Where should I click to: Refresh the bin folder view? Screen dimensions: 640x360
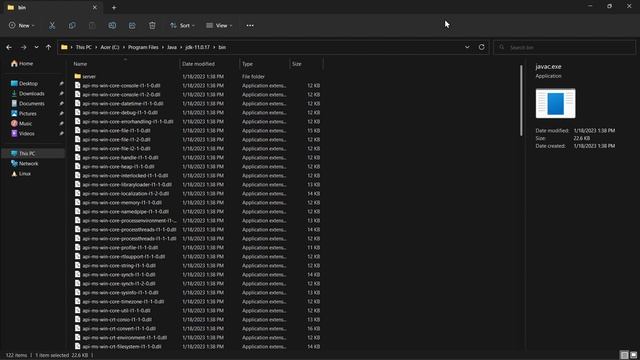click(x=482, y=47)
